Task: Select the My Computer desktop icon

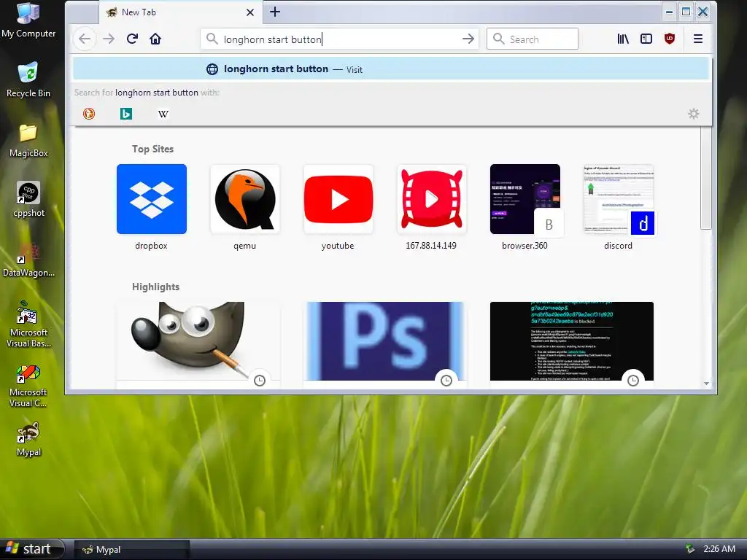Action: [28, 20]
